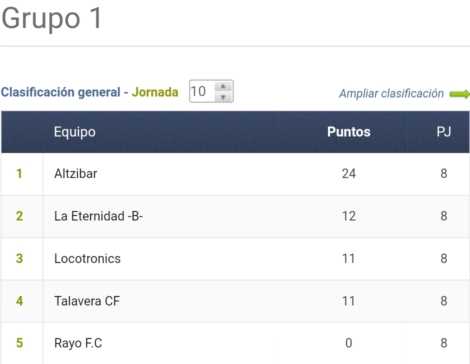Decrease Jornada with the down stepper arrow
The height and width of the screenshot is (364, 470).
coord(223,97)
